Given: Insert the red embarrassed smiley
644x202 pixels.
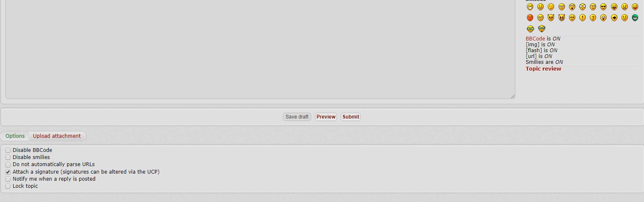Looking at the screenshot, I should click(x=530, y=18).
